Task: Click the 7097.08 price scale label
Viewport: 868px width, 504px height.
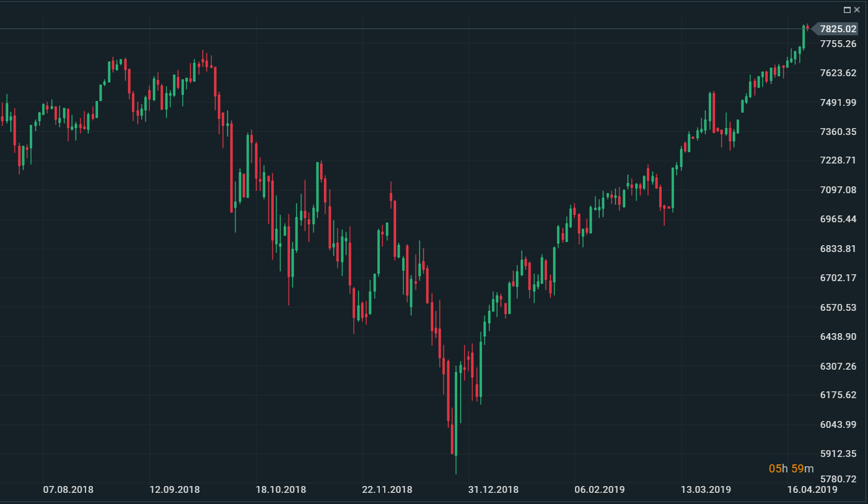Action: (838, 190)
